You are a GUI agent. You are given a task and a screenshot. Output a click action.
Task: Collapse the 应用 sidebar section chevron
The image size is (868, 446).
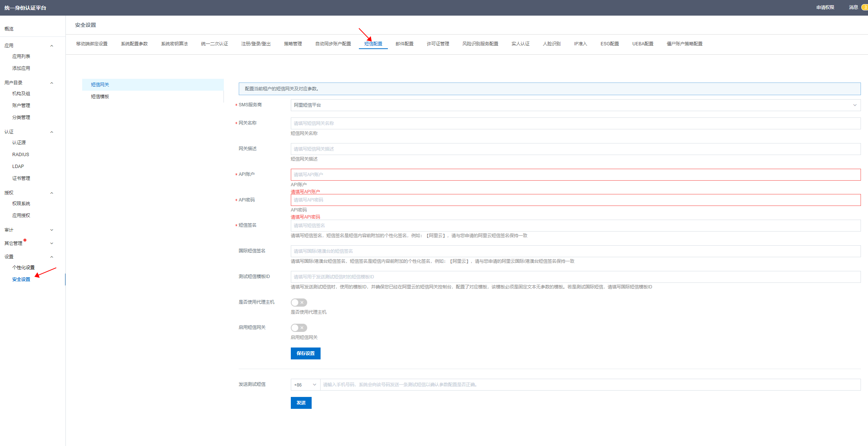pos(52,46)
